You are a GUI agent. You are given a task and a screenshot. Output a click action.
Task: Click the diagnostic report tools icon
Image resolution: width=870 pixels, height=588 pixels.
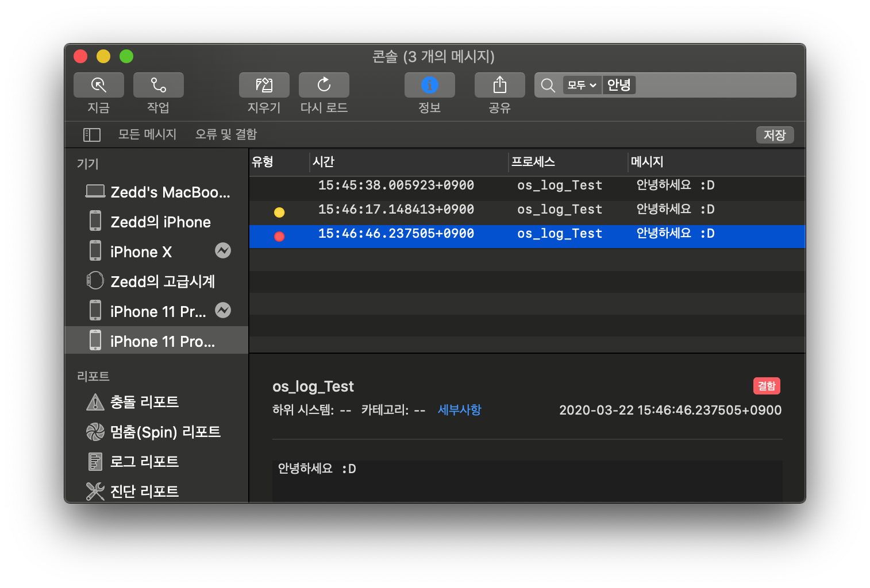[x=95, y=491]
